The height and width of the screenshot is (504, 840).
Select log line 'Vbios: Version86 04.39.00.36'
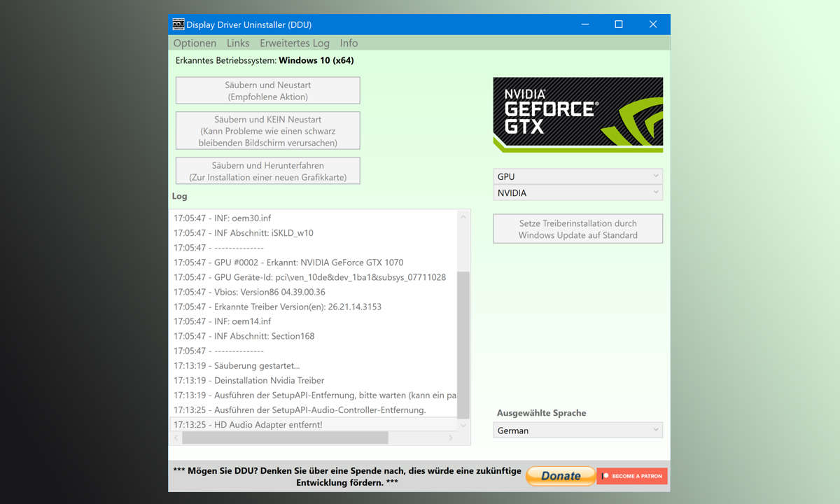point(313,292)
